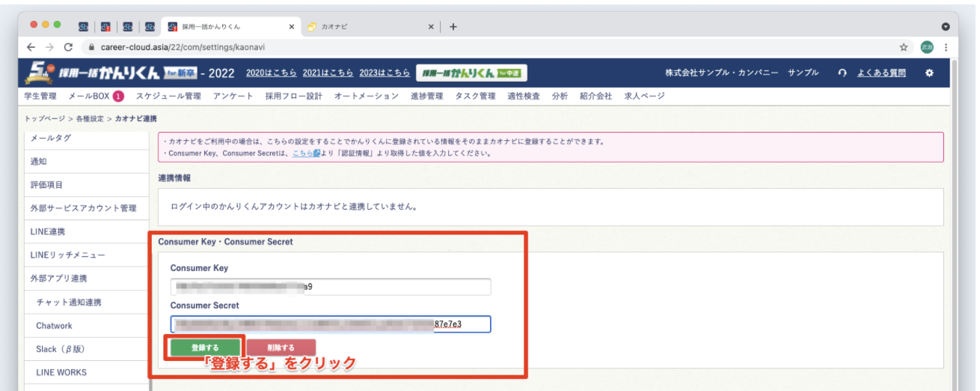Image resolution: width=980 pixels, height=391 pixels.
Task: Select Slack（β版） in the sidebar
Action: 60,349
